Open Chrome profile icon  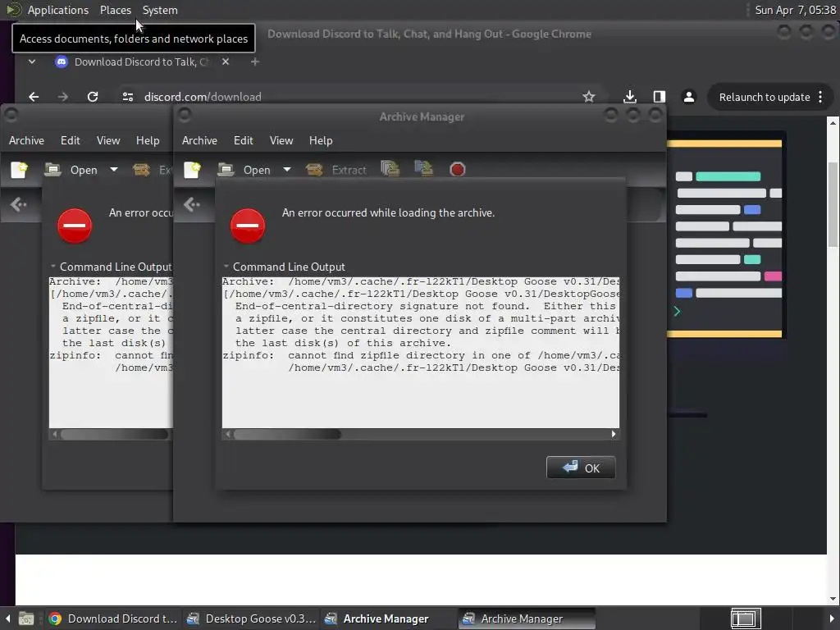pos(689,97)
